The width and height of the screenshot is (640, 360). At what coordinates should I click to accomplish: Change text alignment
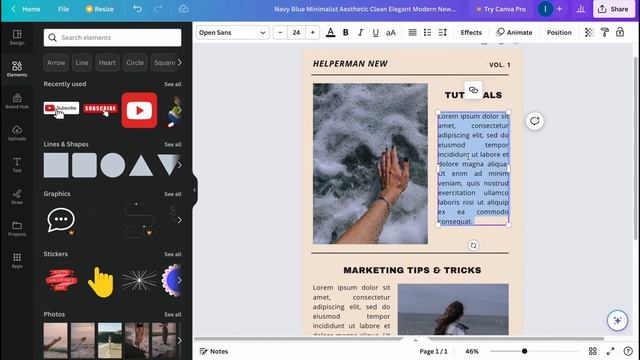[x=413, y=32]
